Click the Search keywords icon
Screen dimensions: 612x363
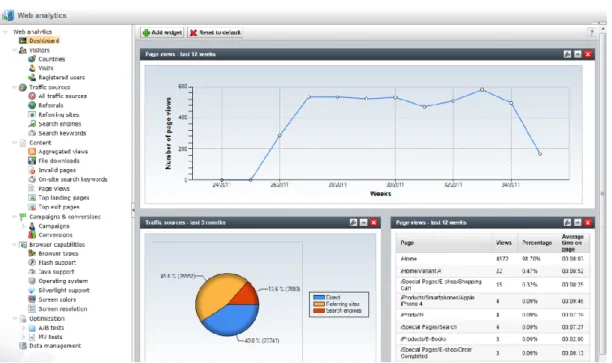coord(32,133)
